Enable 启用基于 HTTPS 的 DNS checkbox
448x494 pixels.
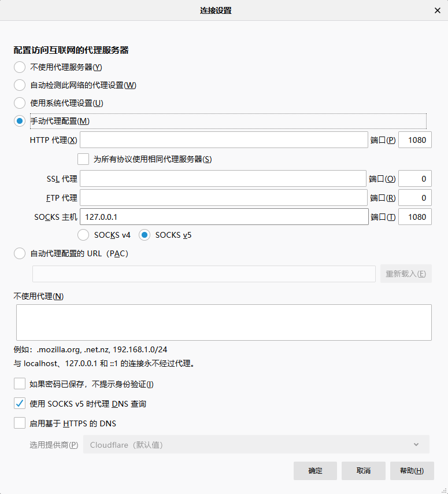point(20,423)
